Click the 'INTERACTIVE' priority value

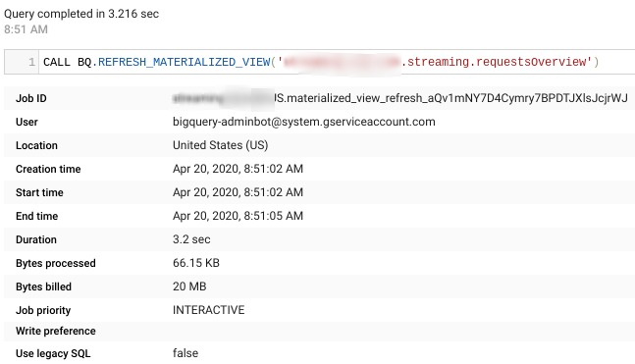coord(209,310)
